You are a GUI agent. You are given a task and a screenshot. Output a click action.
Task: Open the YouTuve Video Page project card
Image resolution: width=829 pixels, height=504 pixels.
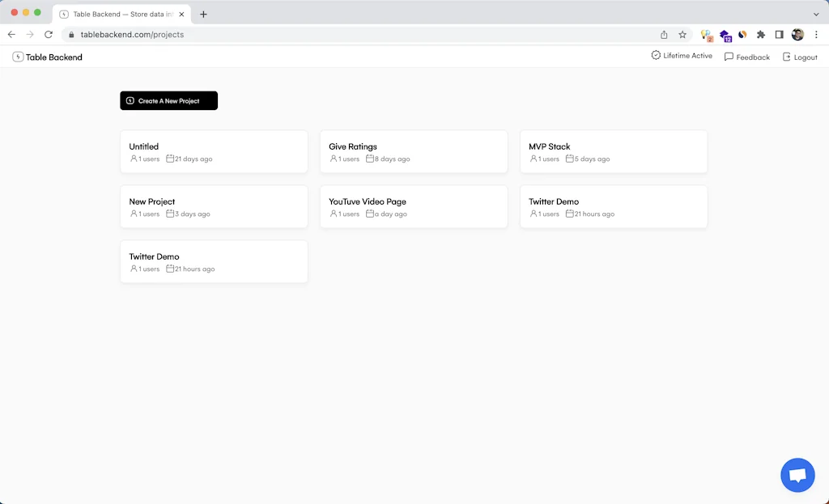[x=414, y=206]
